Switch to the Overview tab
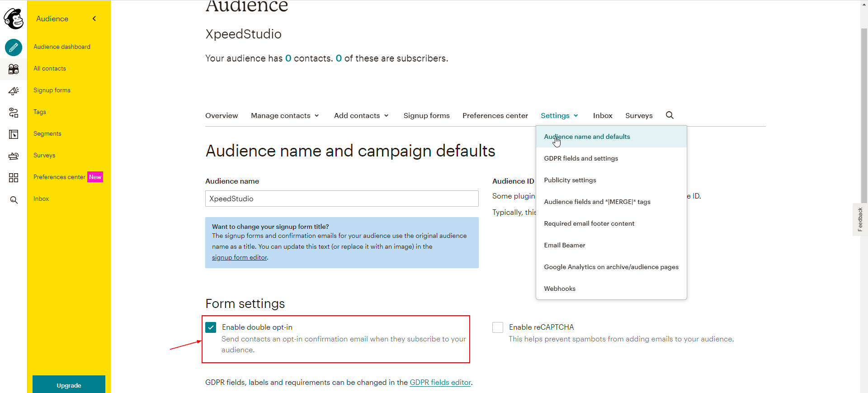 tap(222, 116)
